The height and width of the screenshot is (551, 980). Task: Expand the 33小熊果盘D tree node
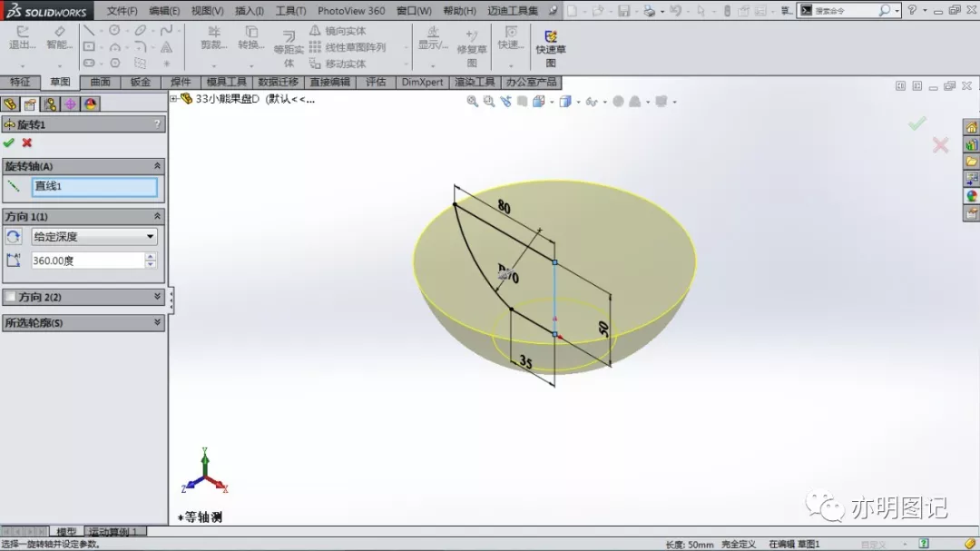pos(173,99)
